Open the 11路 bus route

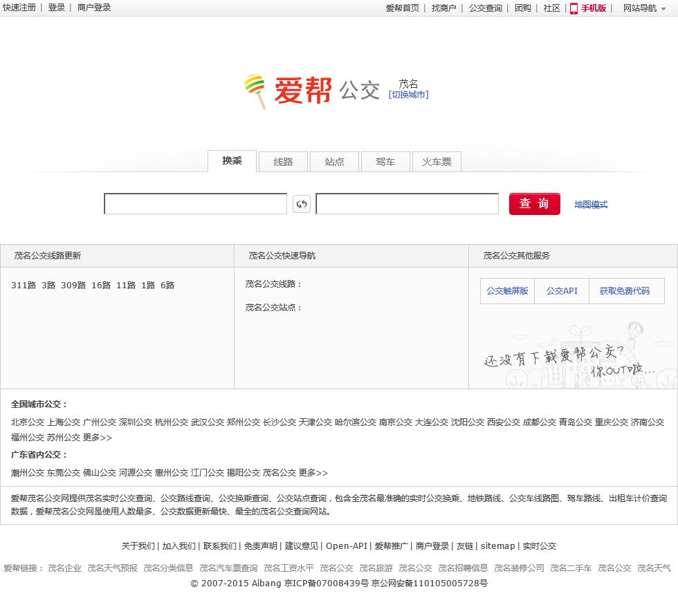pyautogui.click(x=126, y=285)
